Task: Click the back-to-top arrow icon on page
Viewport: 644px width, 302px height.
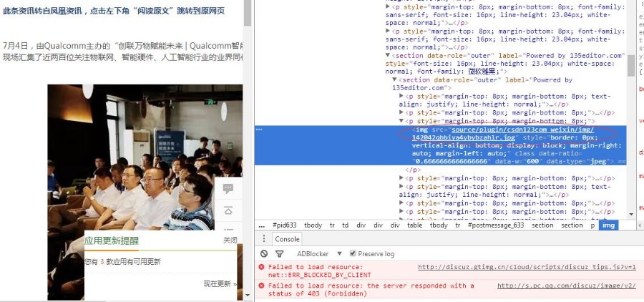Action: coord(228,211)
